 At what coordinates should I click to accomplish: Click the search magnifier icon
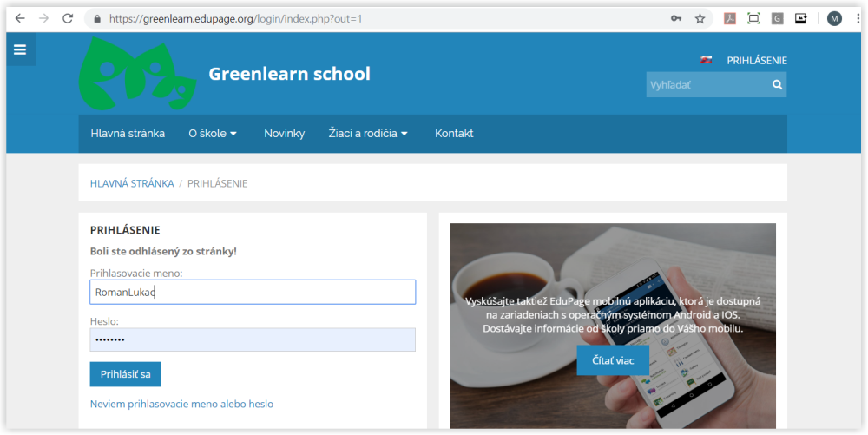click(x=777, y=85)
